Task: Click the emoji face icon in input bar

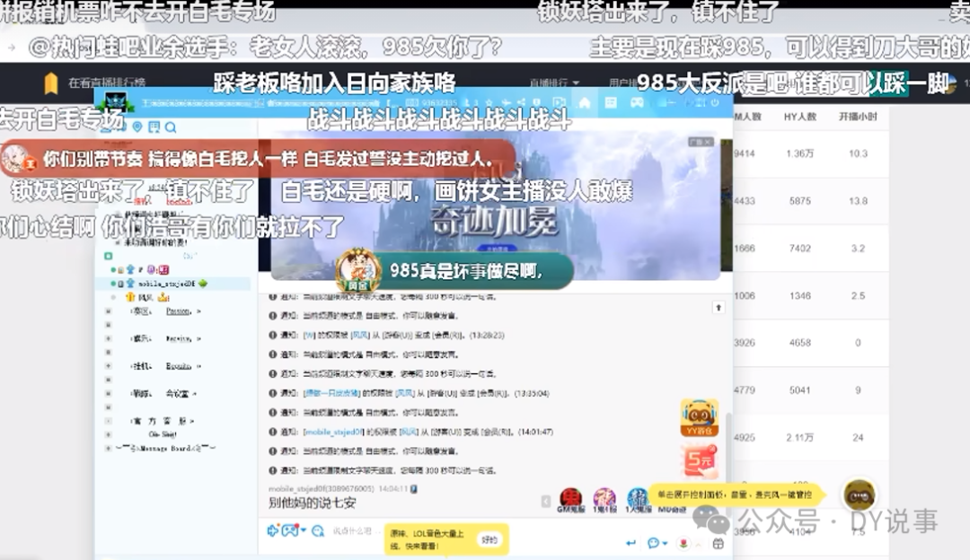Action: [318, 531]
